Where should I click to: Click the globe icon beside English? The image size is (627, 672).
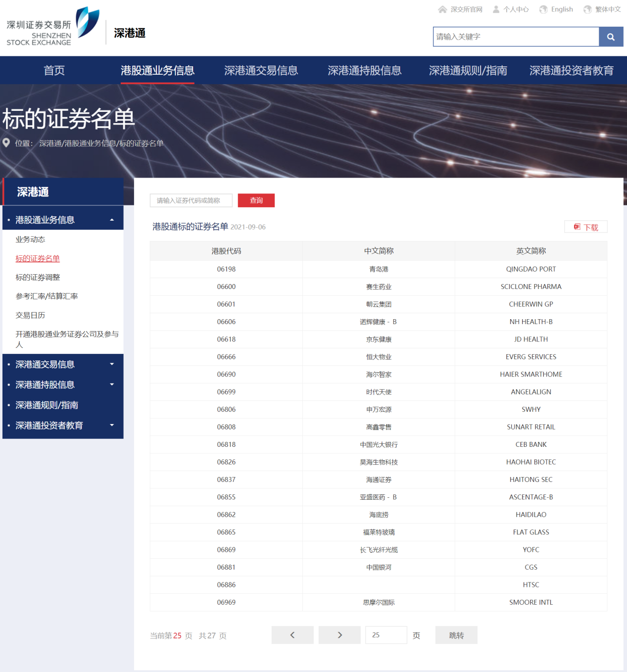[543, 9]
